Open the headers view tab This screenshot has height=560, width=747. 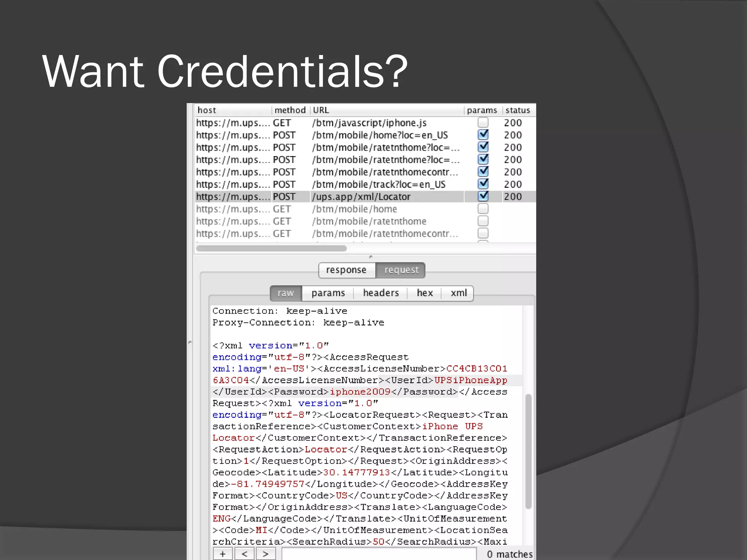click(x=381, y=293)
